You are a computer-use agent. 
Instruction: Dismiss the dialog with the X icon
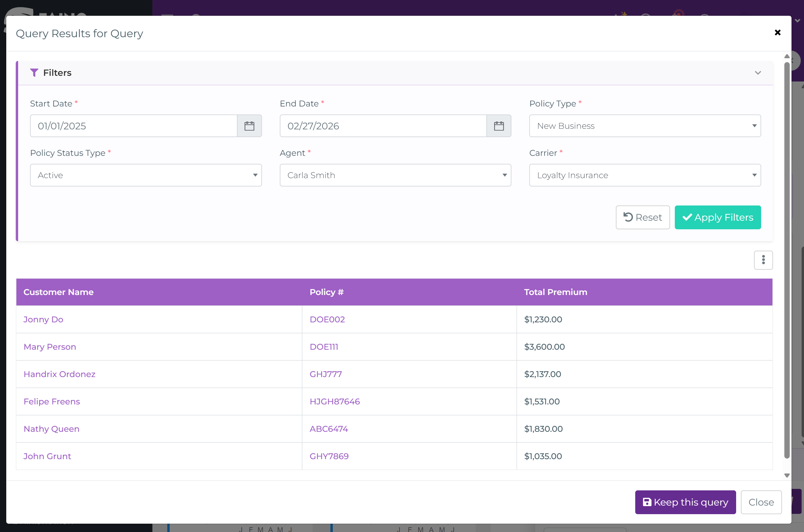point(778,32)
